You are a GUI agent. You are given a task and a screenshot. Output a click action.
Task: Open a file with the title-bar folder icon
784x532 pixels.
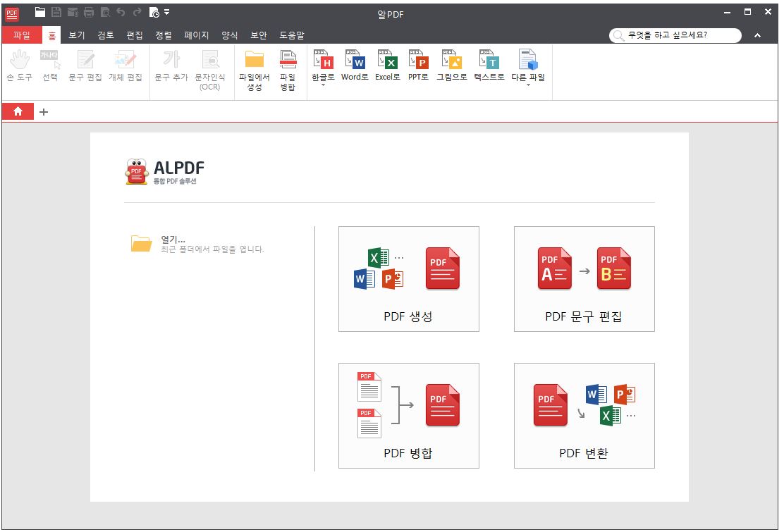(40, 13)
